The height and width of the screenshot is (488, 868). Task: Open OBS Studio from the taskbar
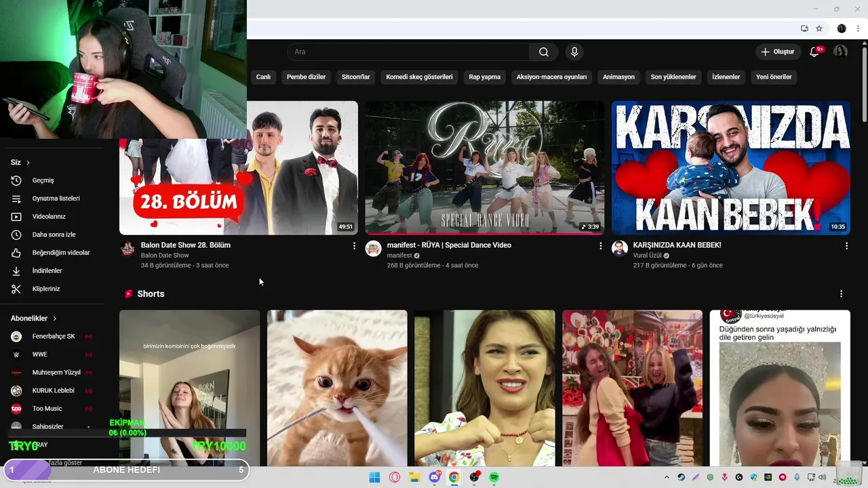[475, 477]
